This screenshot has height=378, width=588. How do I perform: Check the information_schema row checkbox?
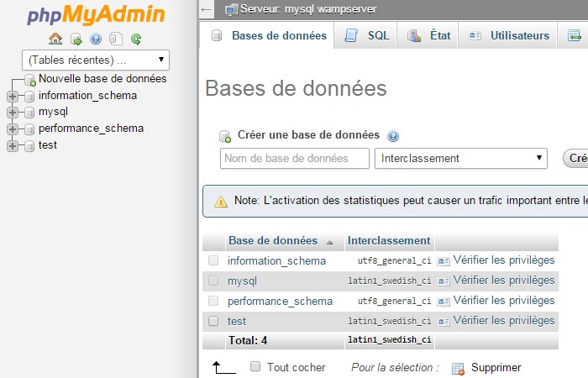[x=213, y=260]
